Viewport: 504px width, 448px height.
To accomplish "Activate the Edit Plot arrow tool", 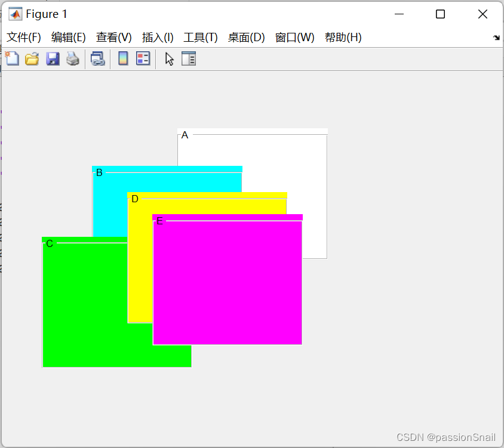I will click(x=169, y=59).
